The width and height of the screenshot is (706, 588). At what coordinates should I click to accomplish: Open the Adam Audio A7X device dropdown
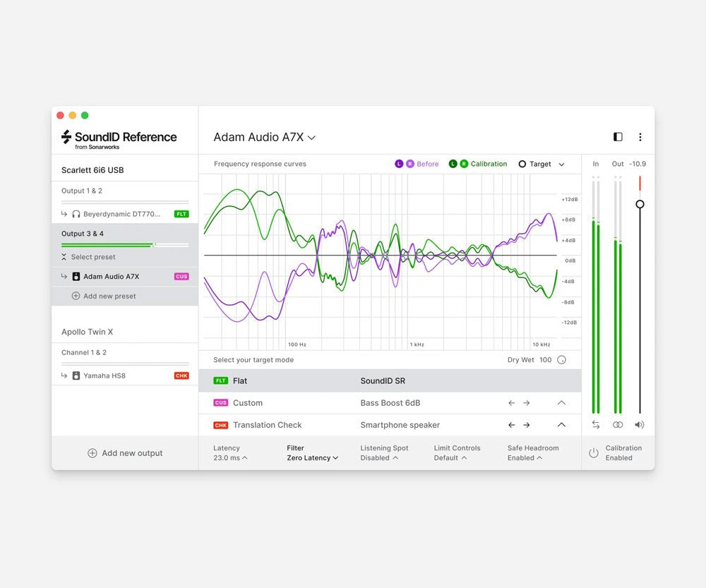[x=311, y=137]
